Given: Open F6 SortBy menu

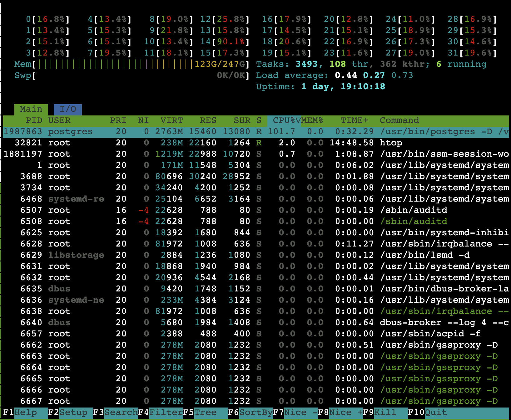Looking at the screenshot, I should point(251,413).
